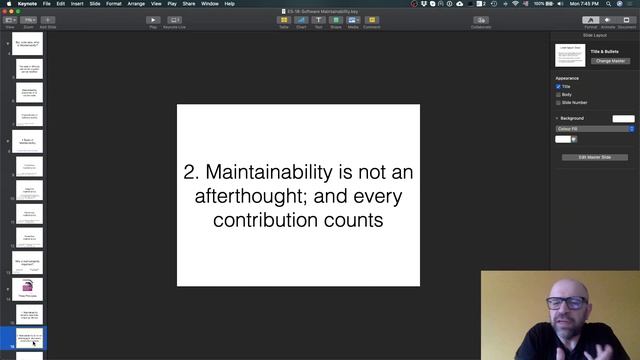640x360 pixels.
Task: Click the Collaborate toolbar button
Action: point(481,20)
